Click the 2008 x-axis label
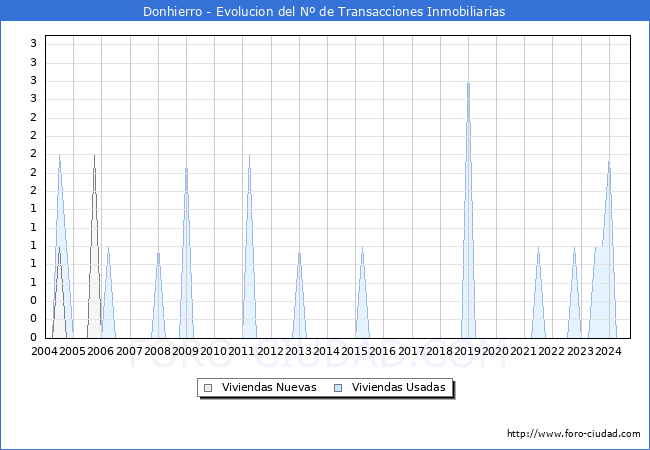The width and height of the screenshot is (650, 450). click(x=158, y=351)
